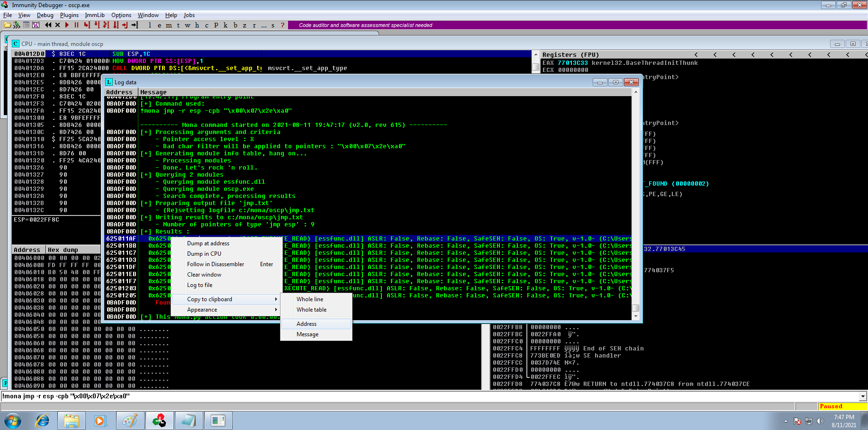Click the Restart program rewind icon
The image size is (868, 430).
(48, 25)
